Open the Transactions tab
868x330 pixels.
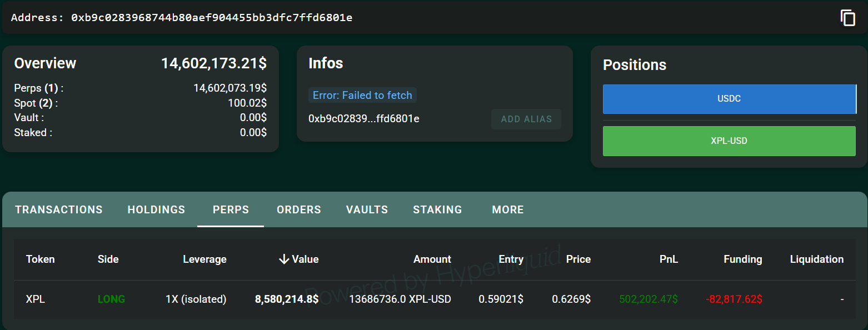click(x=59, y=209)
